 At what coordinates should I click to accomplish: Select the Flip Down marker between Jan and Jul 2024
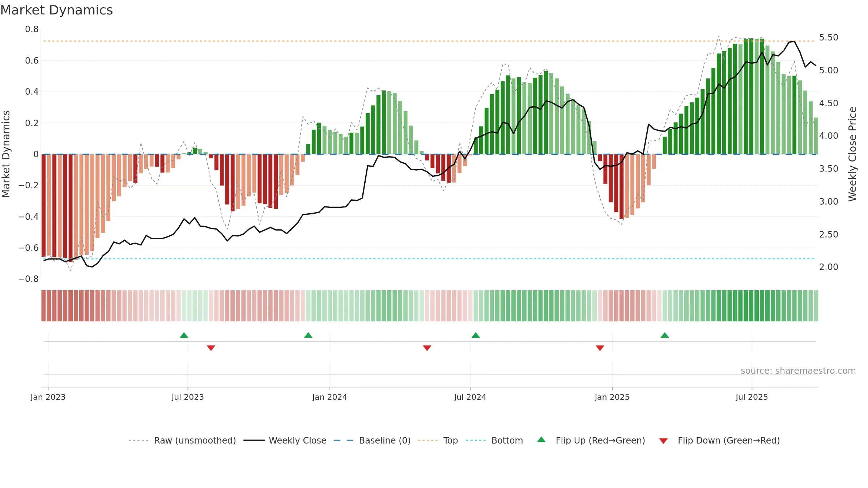point(427,348)
